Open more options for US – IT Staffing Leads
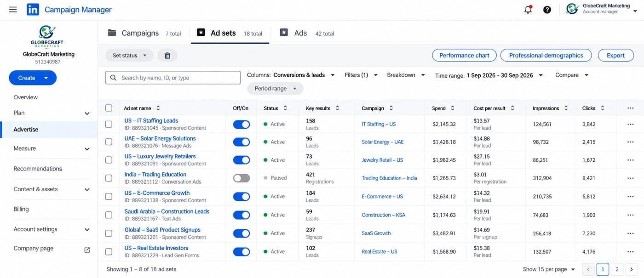This screenshot has height=278, width=644. tap(630, 124)
